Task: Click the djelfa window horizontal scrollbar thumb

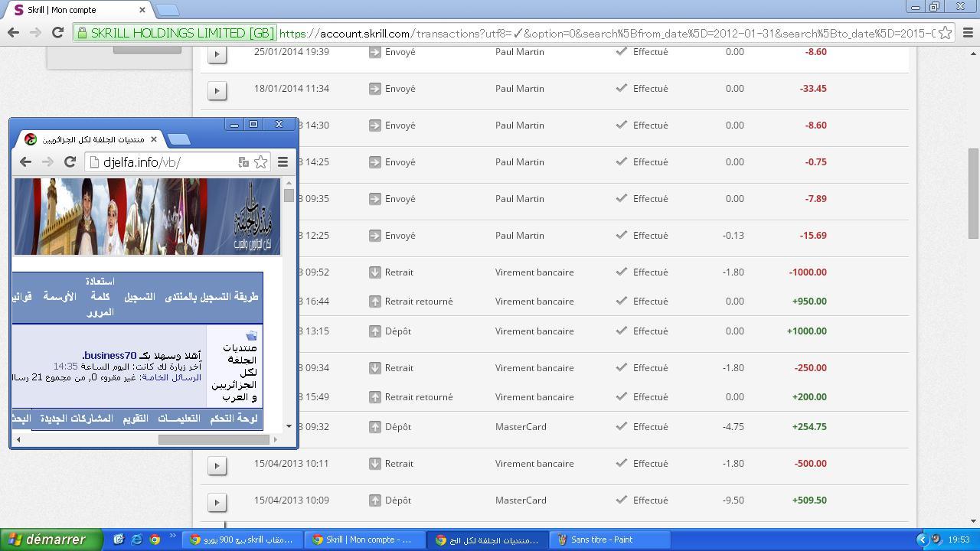Action: pyautogui.click(x=214, y=439)
